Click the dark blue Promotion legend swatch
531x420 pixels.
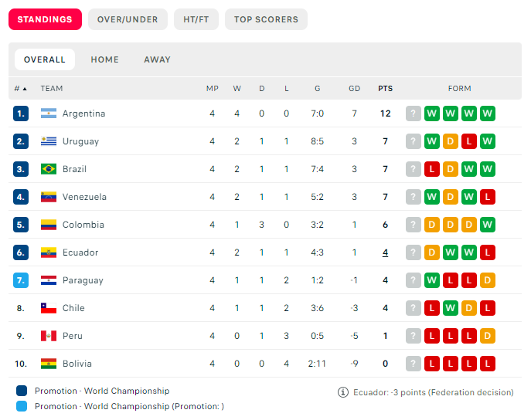click(x=21, y=391)
